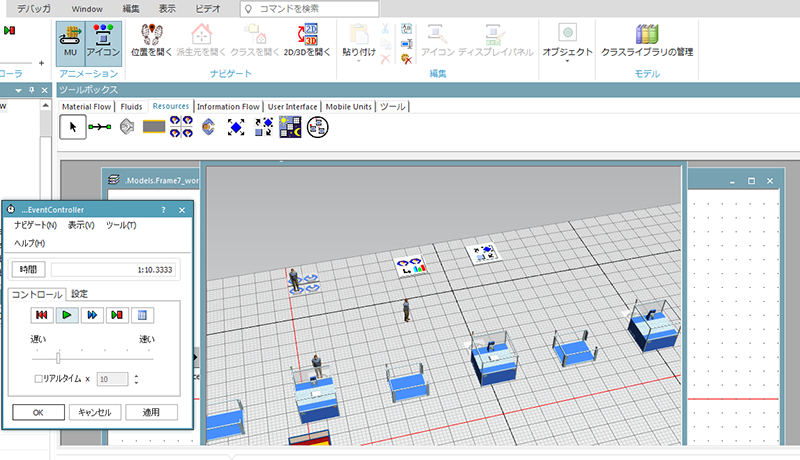
Task: Start simulation with green play button
Action: click(x=67, y=315)
